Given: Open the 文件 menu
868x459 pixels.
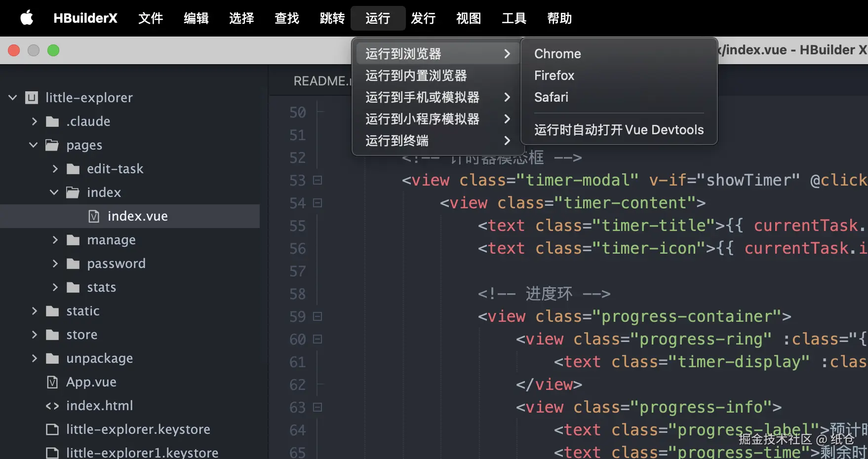Looking at the screenshot, I should [x=151, y=18].
